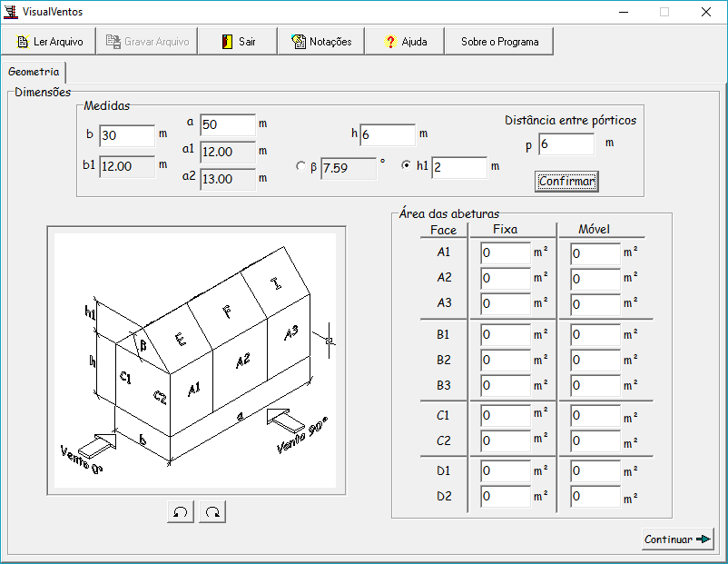Click the A3 Fixa area field
This screenshot has height=564, width=728.
[x=506, y=304]
